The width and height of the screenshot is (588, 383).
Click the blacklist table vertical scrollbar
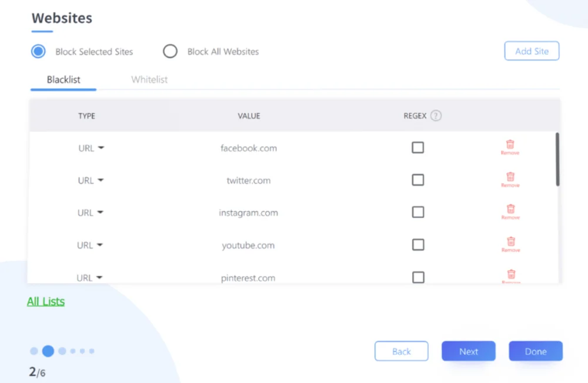click(557, 159)
